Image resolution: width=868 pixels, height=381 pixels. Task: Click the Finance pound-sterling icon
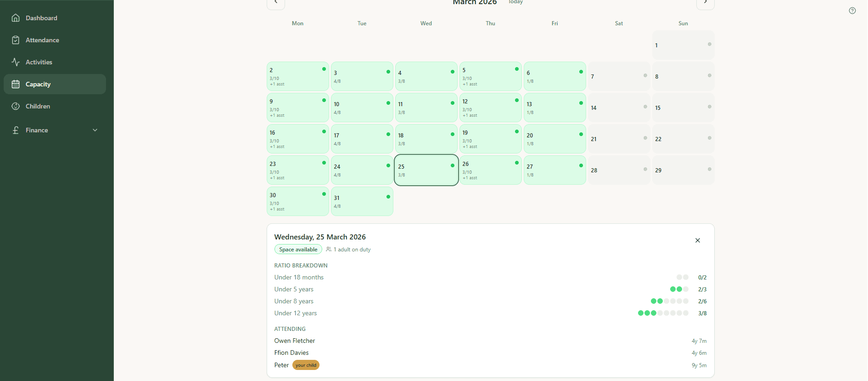[16, 130]
